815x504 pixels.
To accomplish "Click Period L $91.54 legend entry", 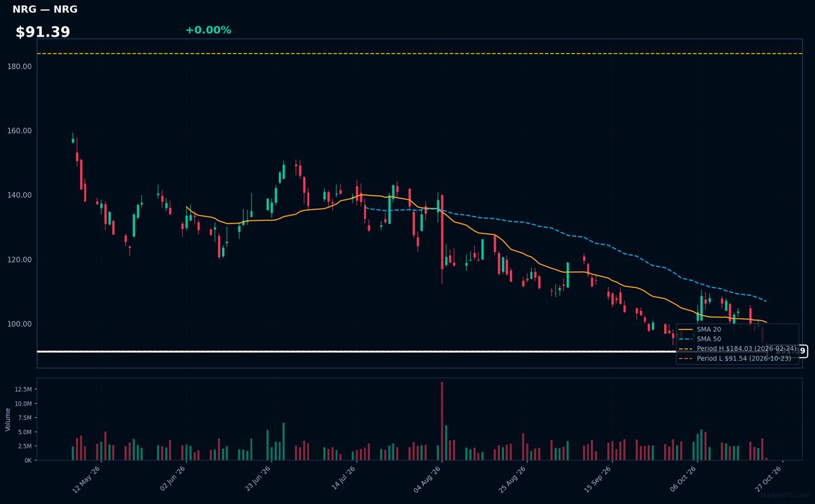I will (x=735, y=358).
